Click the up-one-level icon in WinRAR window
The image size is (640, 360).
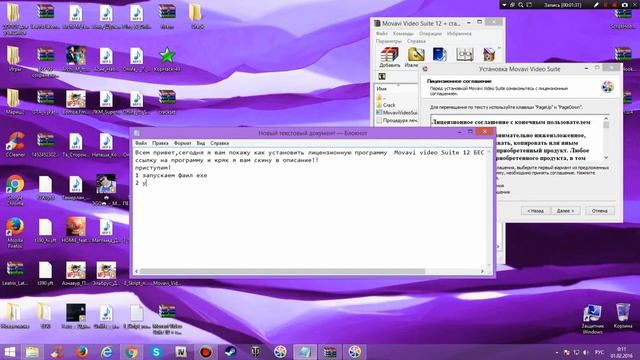(x=382, y=76)
